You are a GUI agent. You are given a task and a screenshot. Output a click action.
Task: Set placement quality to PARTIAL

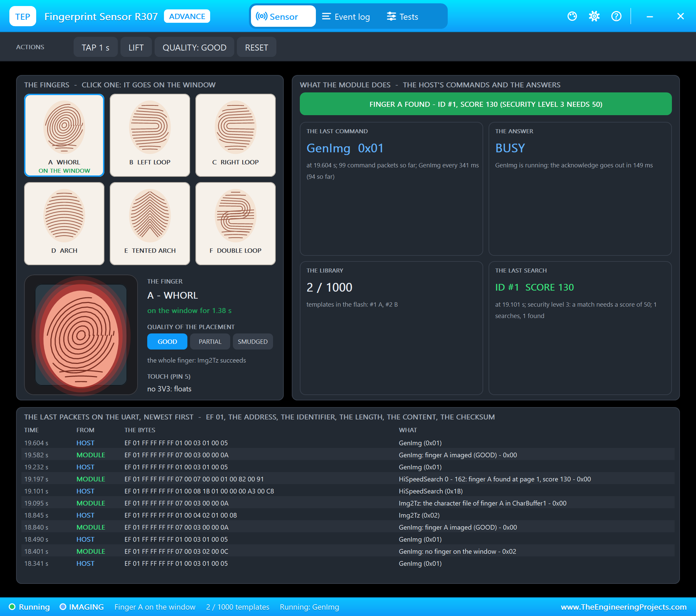[210, 341]
